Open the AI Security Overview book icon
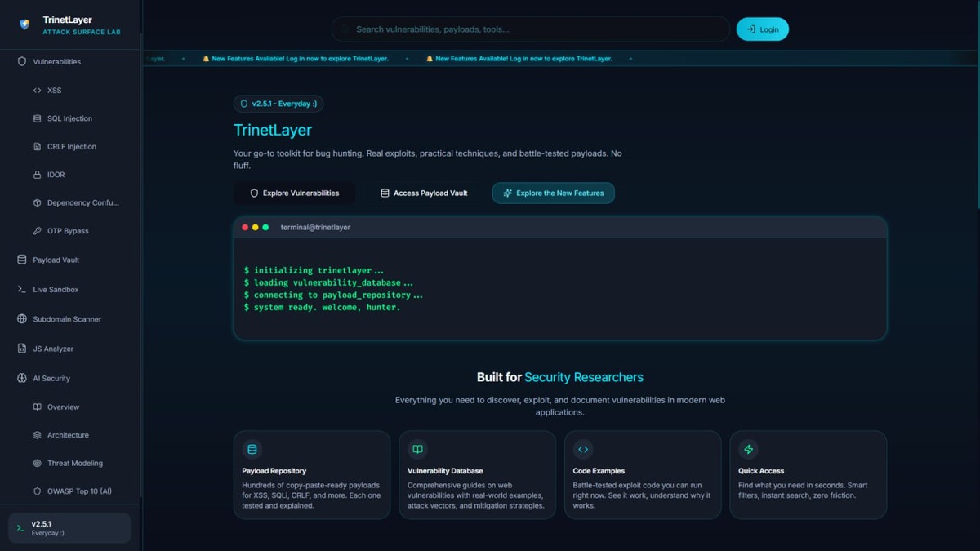This screenshot has width=980, height=551. [37, 407]
